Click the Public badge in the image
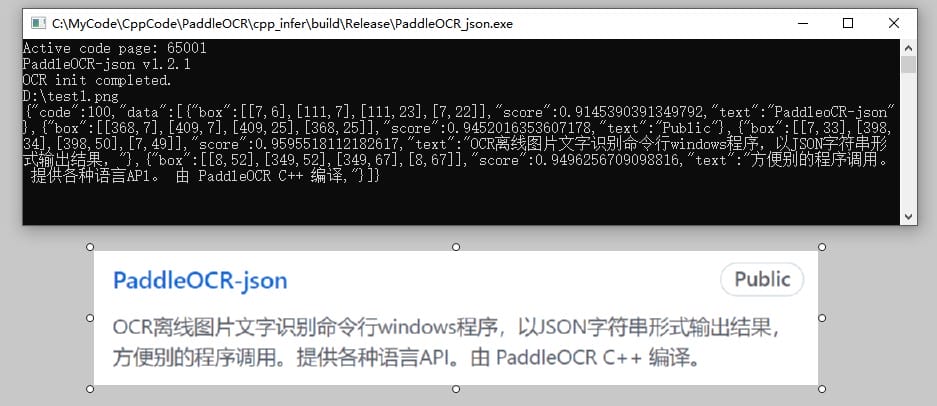This screenshot has height=406, width=937. point(762,279)
